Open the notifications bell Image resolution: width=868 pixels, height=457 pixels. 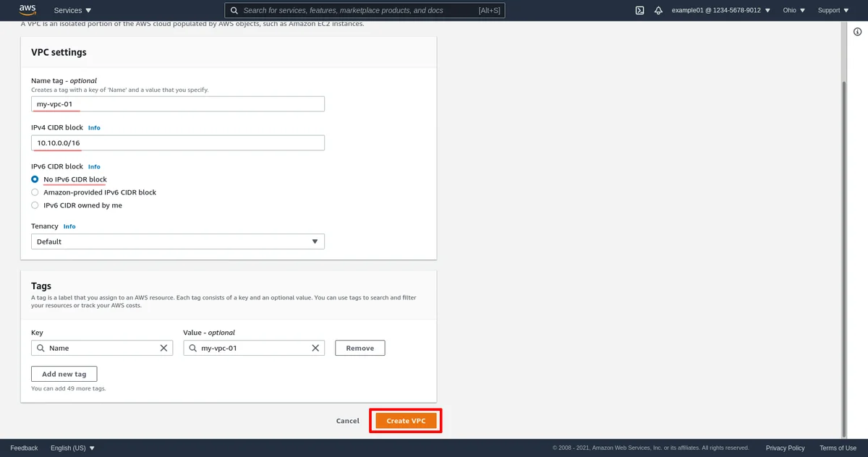658,10
